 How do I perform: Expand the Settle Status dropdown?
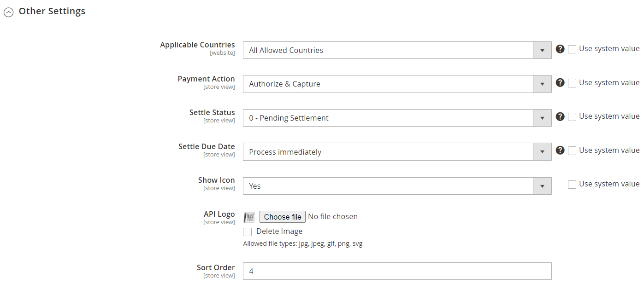point(397,118)
